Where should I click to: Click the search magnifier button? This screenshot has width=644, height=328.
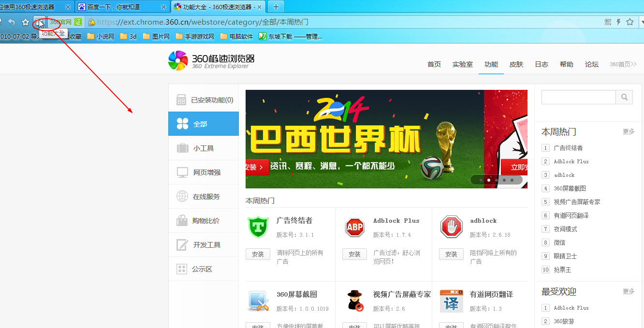624,97
